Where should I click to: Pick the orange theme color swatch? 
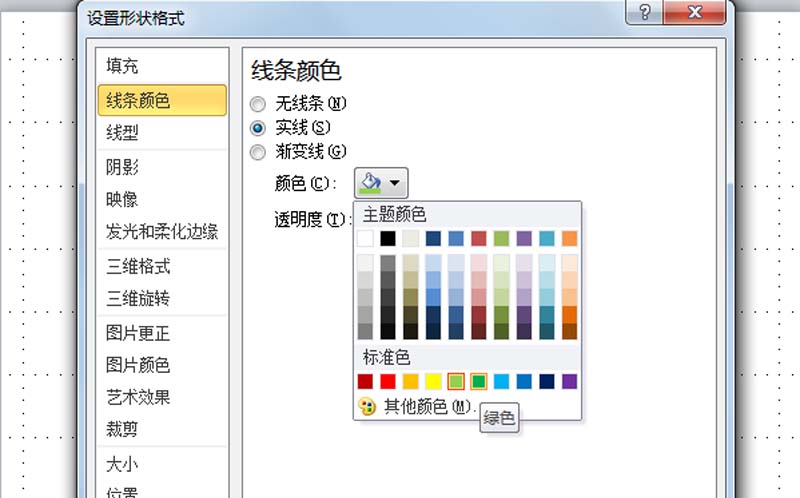[569, 238]
